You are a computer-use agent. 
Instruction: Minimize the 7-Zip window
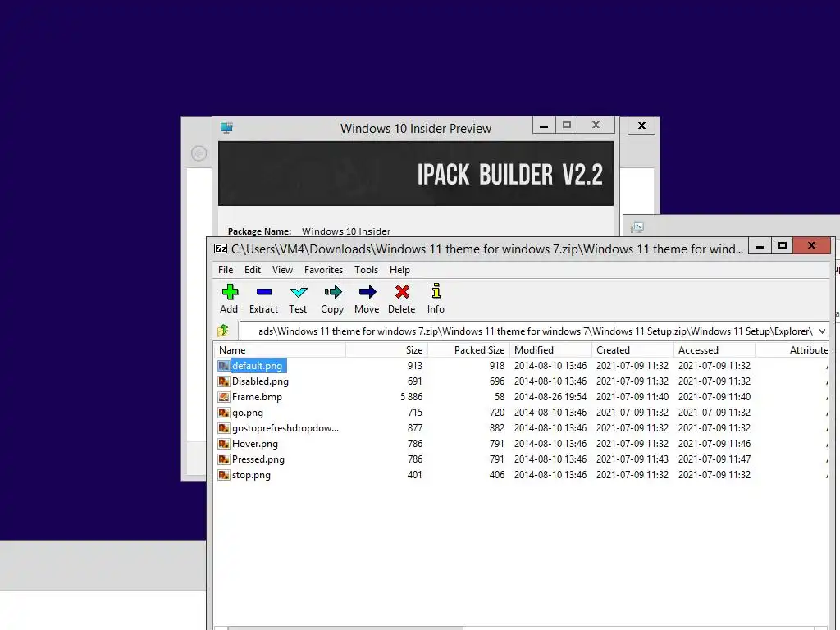[760, 246]
